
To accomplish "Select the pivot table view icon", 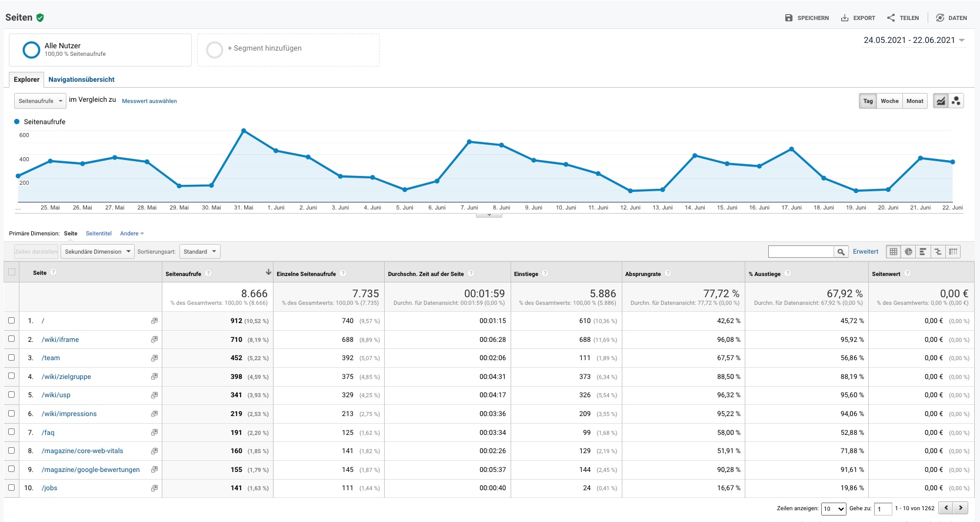I will coord(953,251).
